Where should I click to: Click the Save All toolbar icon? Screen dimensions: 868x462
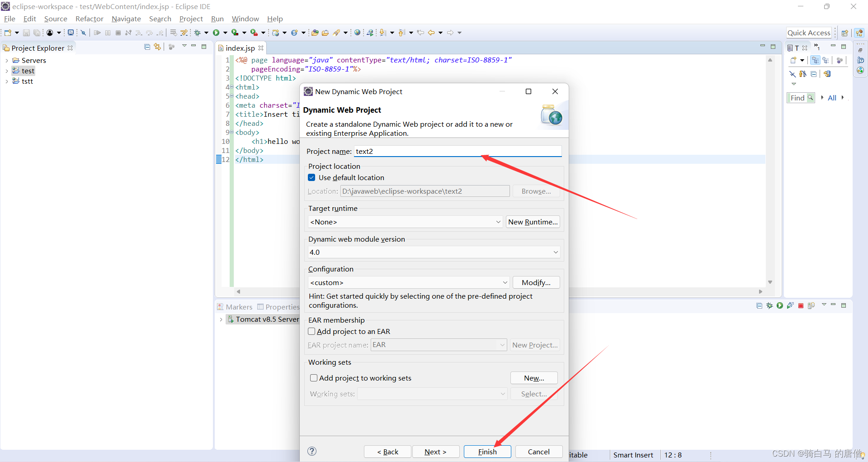pos(37,33)
